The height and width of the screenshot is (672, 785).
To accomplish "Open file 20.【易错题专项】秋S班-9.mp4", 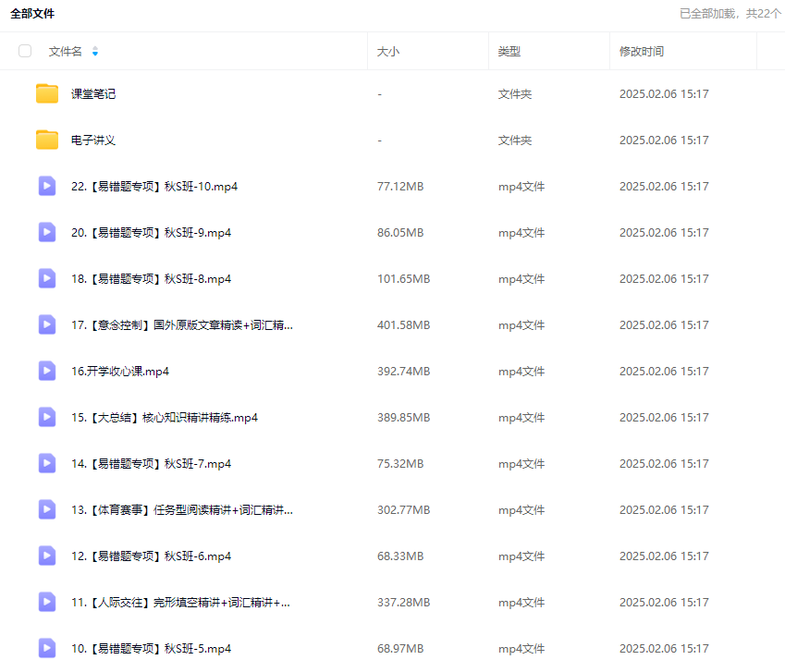I will point(151,233).
